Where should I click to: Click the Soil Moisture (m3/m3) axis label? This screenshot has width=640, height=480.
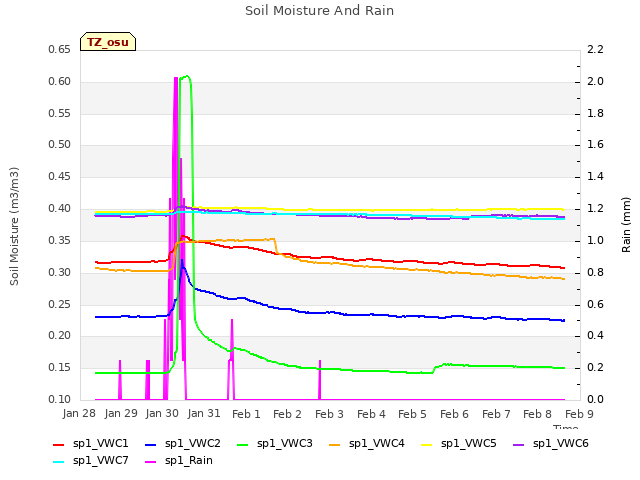click(14, 226)
